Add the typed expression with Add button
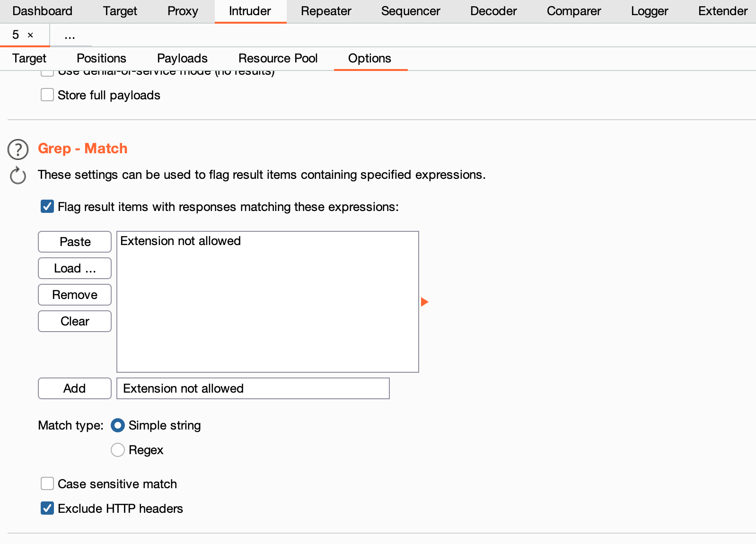The height and width of the screenshot is (544, 756). tap(75, 388)
